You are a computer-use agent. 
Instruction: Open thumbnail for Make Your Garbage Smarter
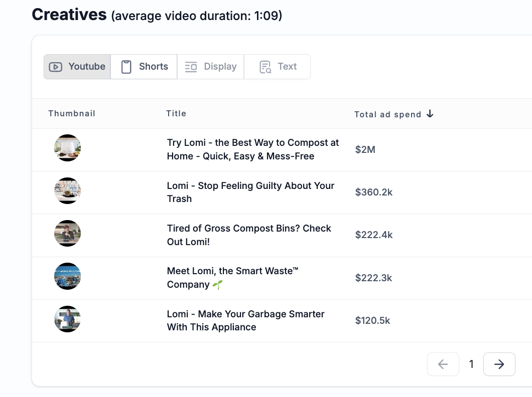point(68,319)
